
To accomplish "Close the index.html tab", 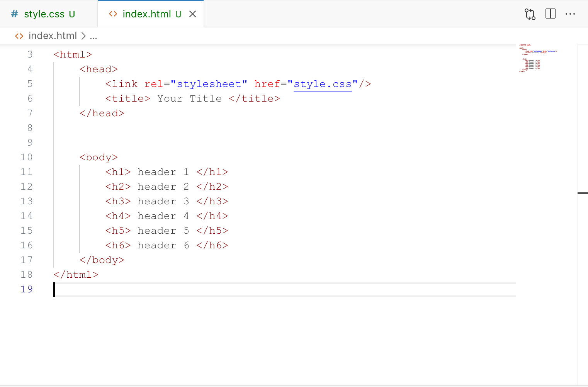I will (x=192, y=14).
